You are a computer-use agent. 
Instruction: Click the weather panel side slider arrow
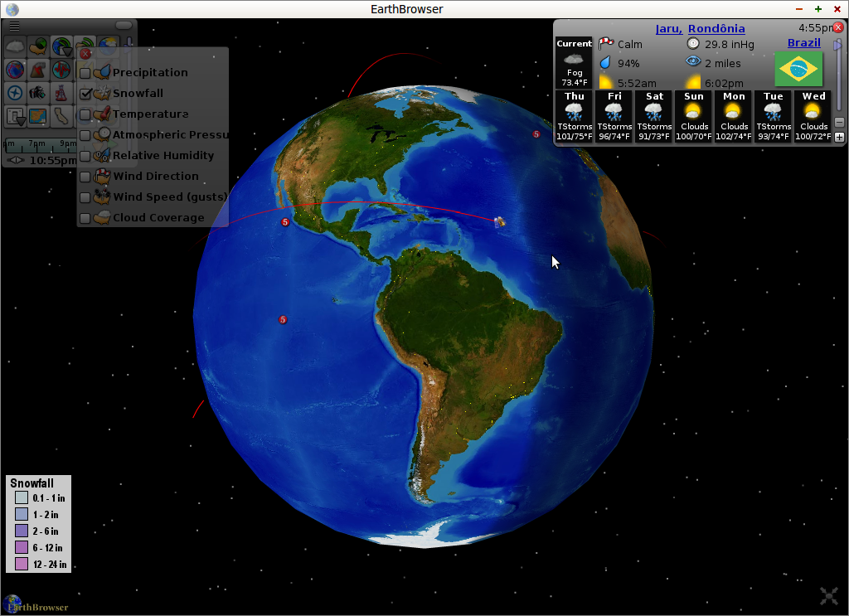(x=837, y=46)
